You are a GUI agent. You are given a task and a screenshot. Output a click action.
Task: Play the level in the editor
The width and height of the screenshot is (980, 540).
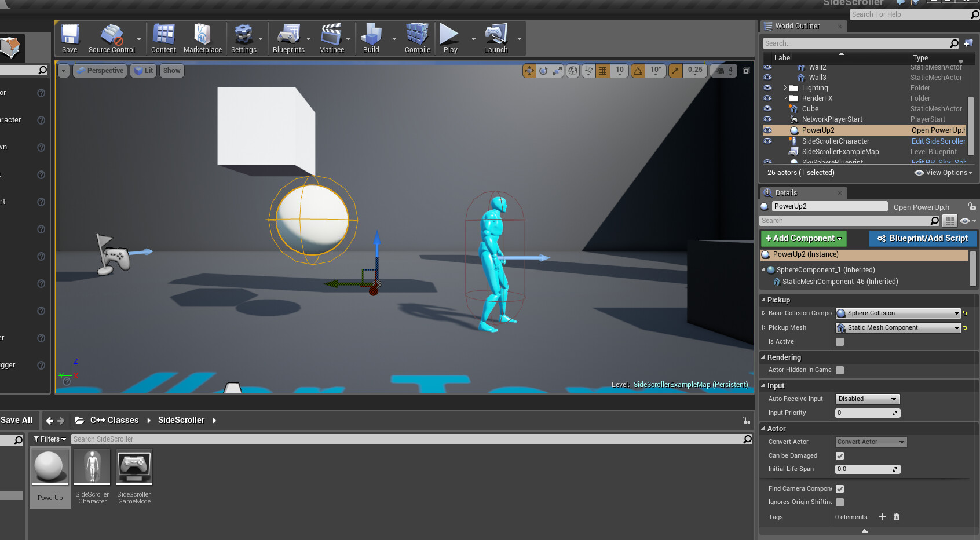tap(450, 38)
